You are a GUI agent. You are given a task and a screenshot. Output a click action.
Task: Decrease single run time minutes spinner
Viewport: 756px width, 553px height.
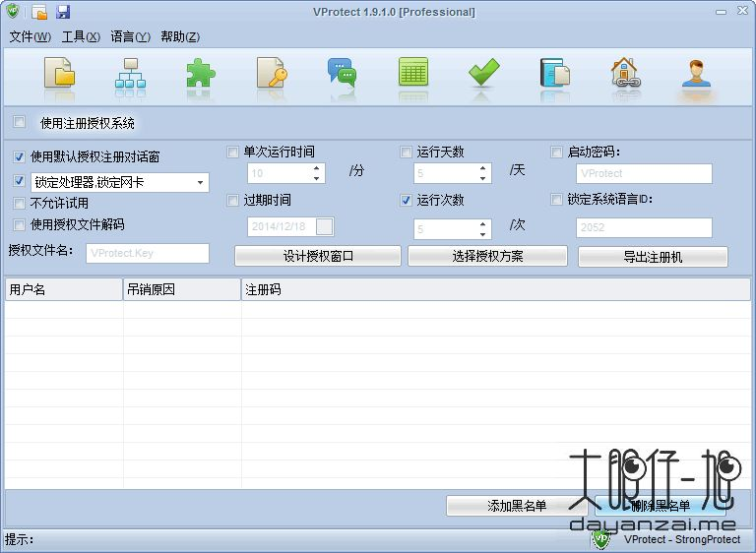pyautogui.click(x=316, y=178)
